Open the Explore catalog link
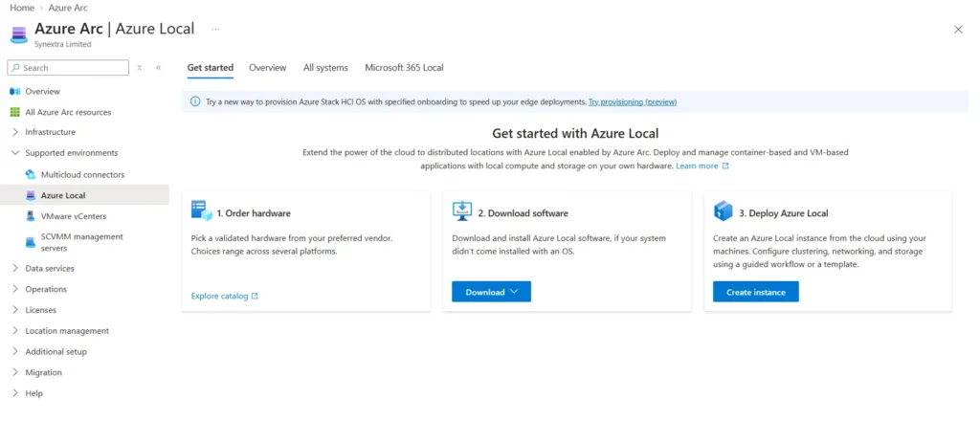980x443 pixels. 219,297
